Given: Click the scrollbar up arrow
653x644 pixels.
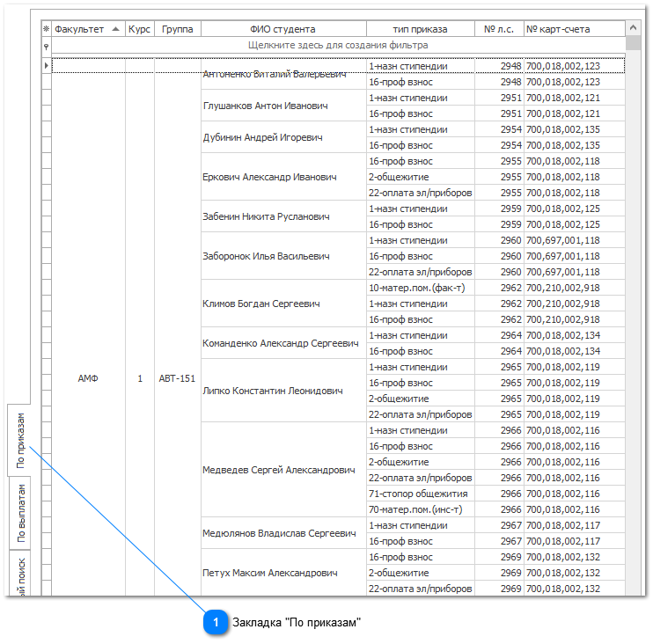Looking at the screenshot, I should [633, 28].
